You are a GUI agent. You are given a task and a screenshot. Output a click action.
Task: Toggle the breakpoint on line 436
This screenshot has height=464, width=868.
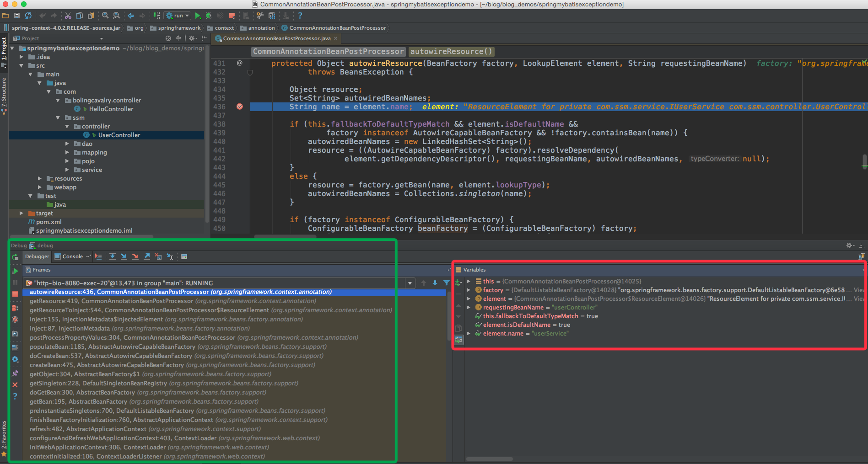(240, 107)
